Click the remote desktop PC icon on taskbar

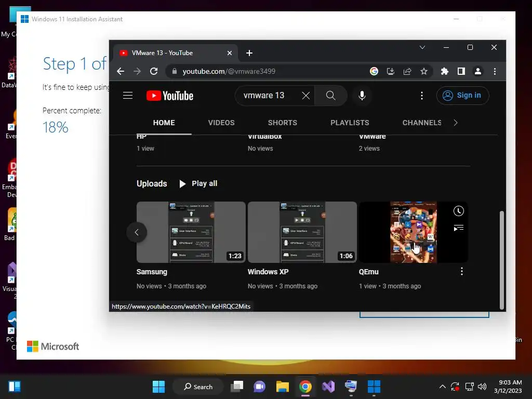[351, 387]
